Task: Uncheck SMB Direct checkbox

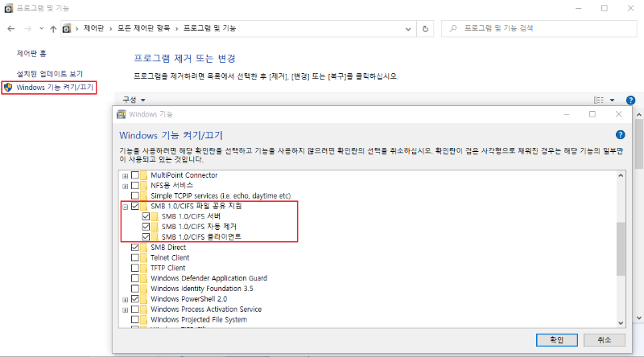Action: [135, 248]
